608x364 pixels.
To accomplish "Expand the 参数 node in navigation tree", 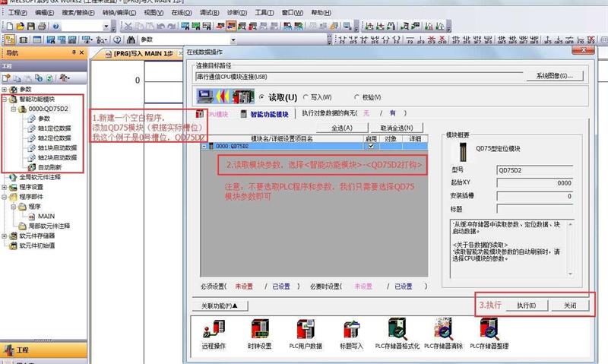I will (x=5, y=90).
